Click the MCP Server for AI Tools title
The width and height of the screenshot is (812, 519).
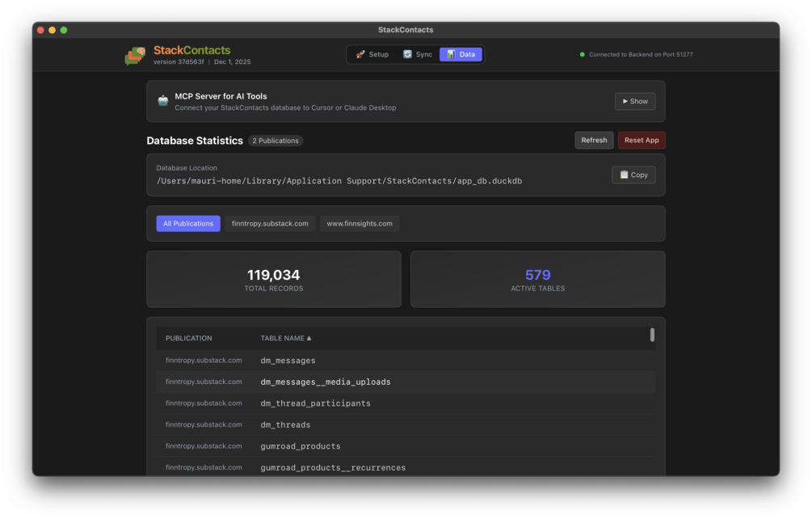[x=221, y=96]
